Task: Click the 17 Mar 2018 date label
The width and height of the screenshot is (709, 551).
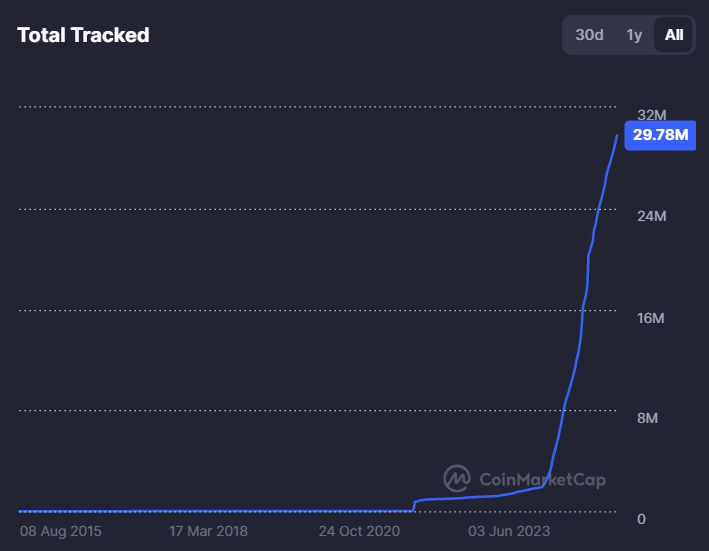Action: coord(208,530)
